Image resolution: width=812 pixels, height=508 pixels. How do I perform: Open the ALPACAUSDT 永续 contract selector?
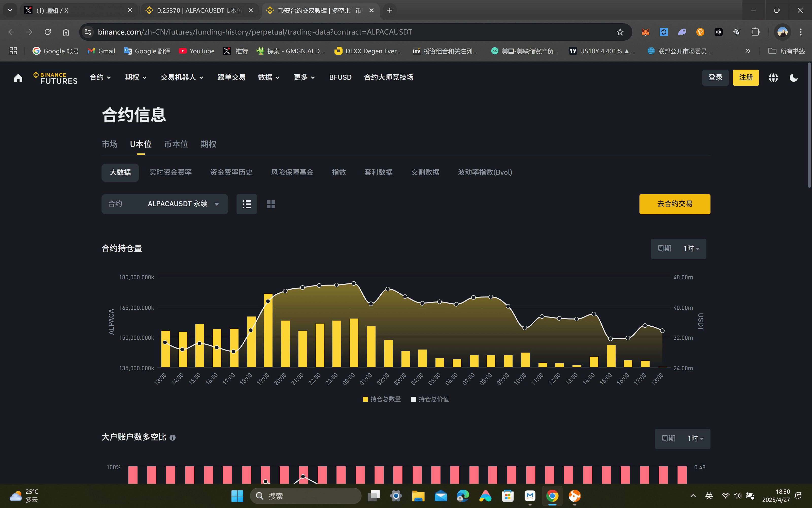(x=165, y=204)
